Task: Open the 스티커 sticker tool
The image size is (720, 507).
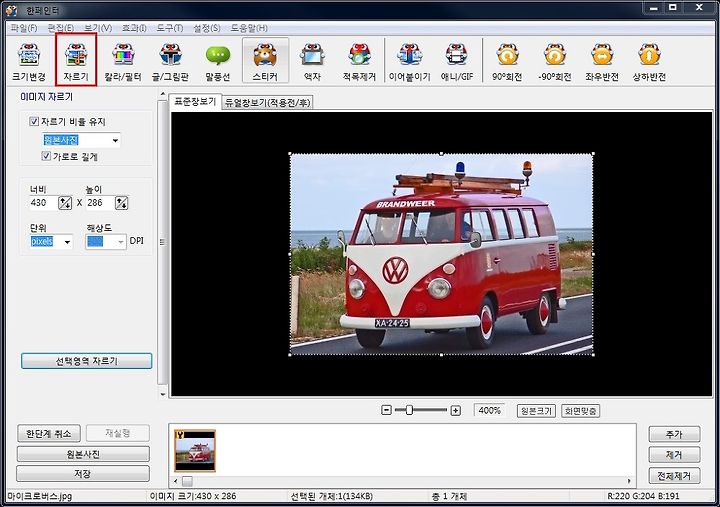Action: (x=265, y=62)
